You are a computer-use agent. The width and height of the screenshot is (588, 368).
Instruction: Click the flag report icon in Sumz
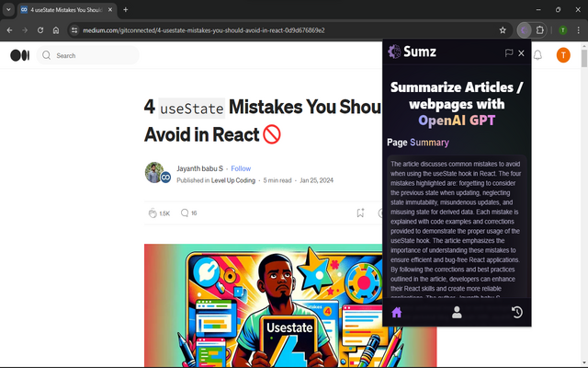(x=508, y=53)
